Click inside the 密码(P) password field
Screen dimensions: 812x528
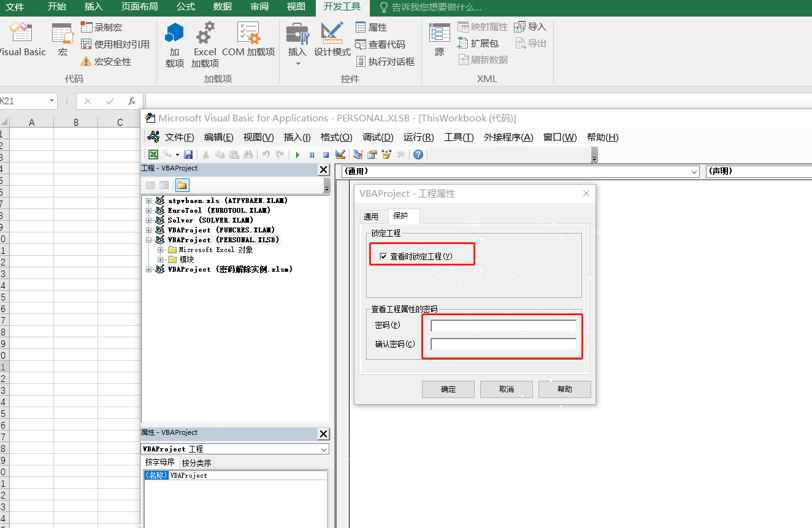point(502,325)
